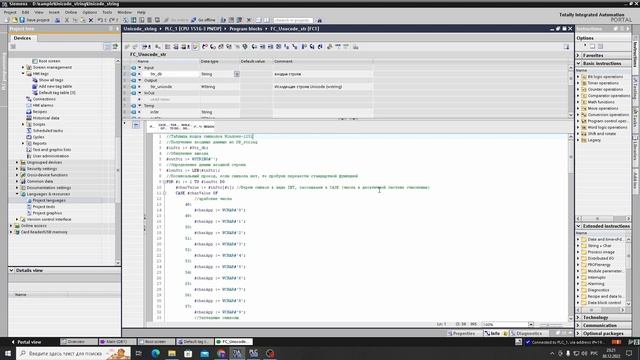Switch to Portal view
The width and height of the screenshot is (640, 360).
click(26, 342)
